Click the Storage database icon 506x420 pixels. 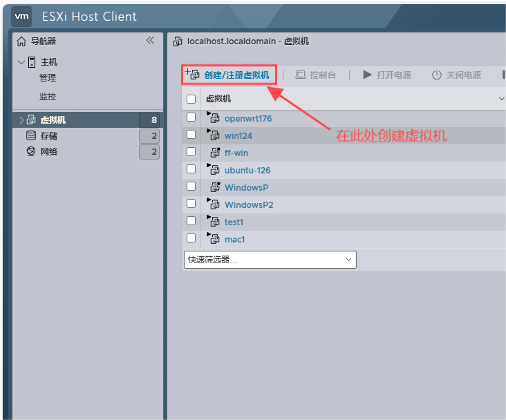click(x=31, y=135)
